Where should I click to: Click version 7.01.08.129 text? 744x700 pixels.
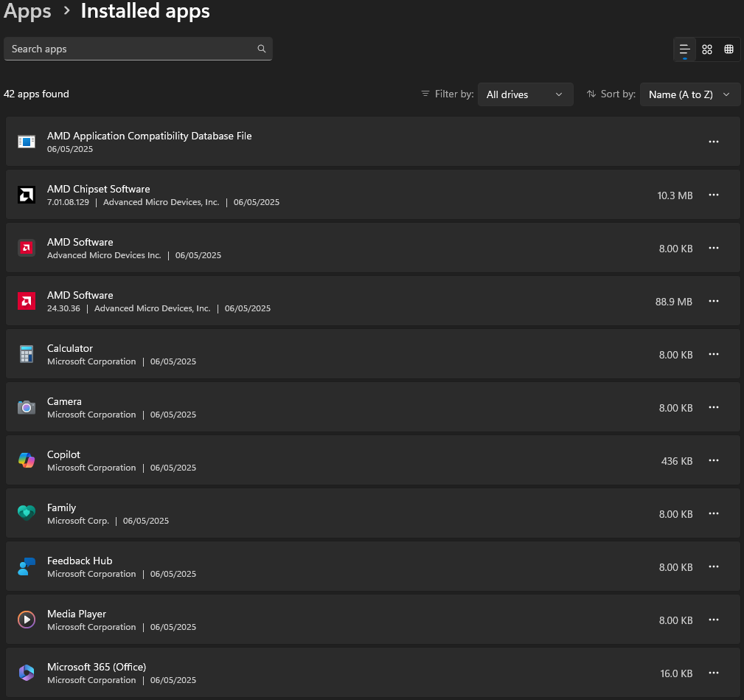[68, 202]
